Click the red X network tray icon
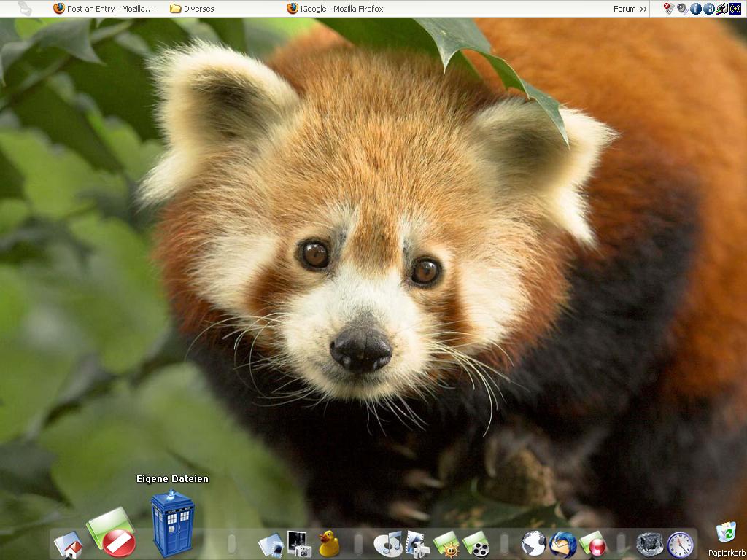Viewport: 747px width, 560px height. point(668,9)
